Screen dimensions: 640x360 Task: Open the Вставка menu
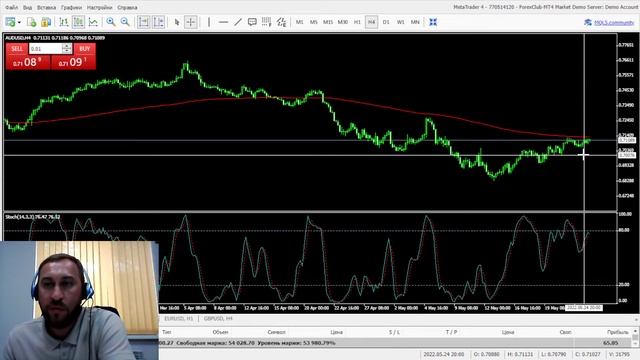(x=46, y=7)
